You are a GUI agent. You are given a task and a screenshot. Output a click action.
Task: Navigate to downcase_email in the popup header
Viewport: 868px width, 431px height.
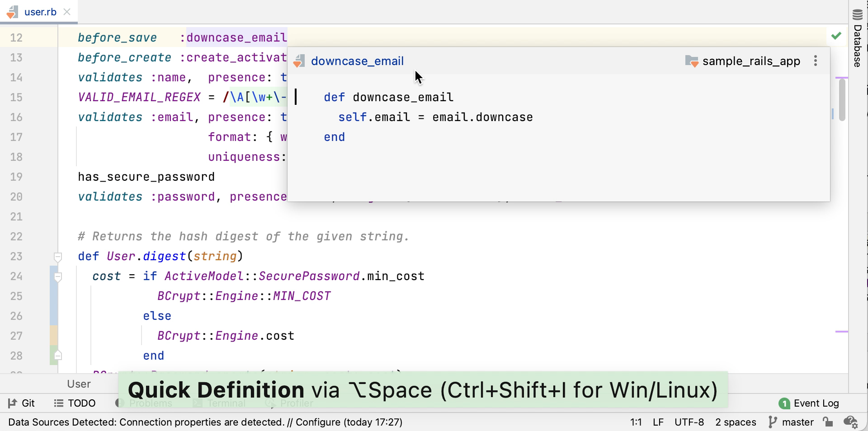(358, 61)
